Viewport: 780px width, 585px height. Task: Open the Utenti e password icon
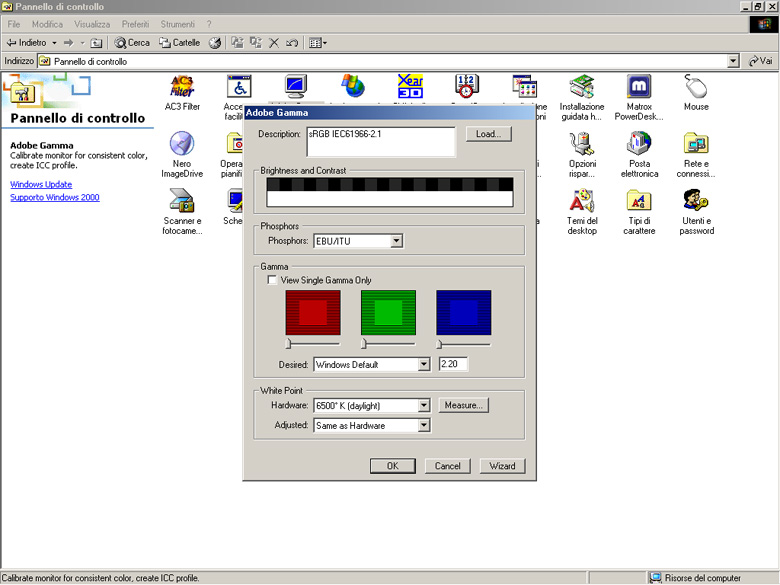pyautogui.click(x=696, y=211)
